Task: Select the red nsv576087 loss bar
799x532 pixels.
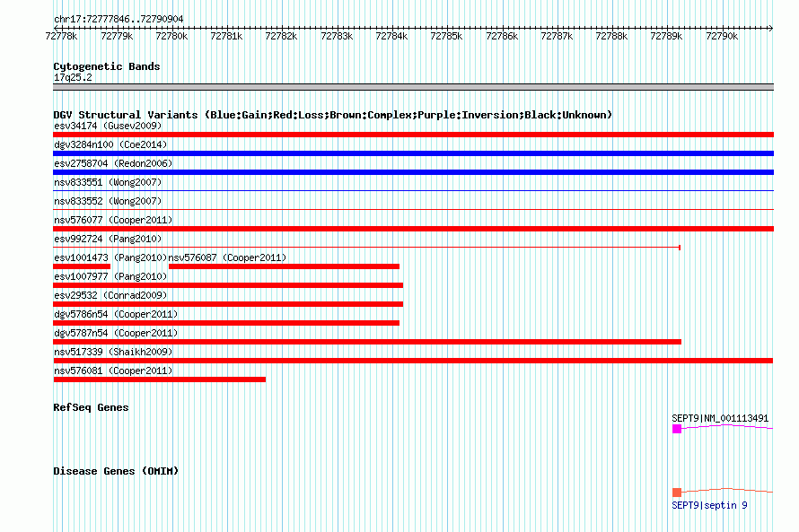Action: [284, 266]
